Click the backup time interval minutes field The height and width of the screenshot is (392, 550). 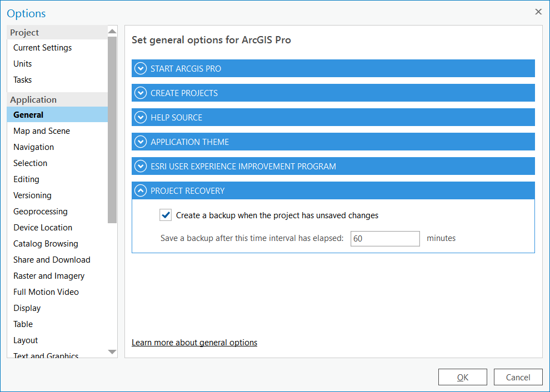385,238
